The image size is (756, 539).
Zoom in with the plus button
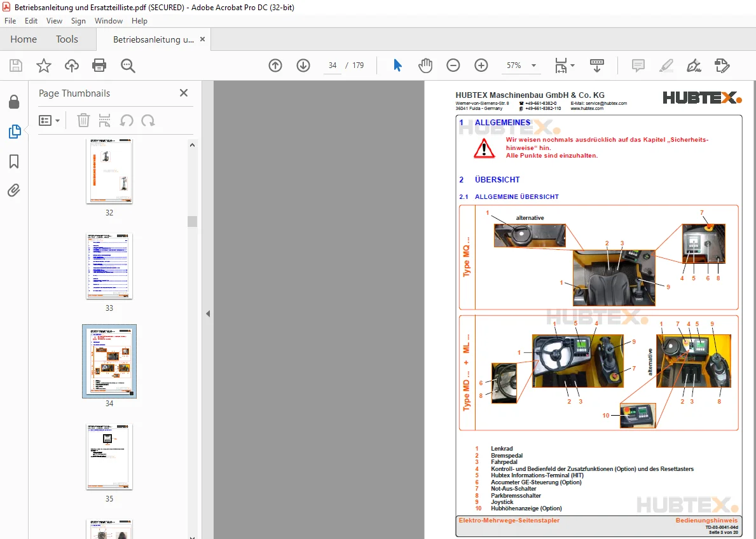481,65
